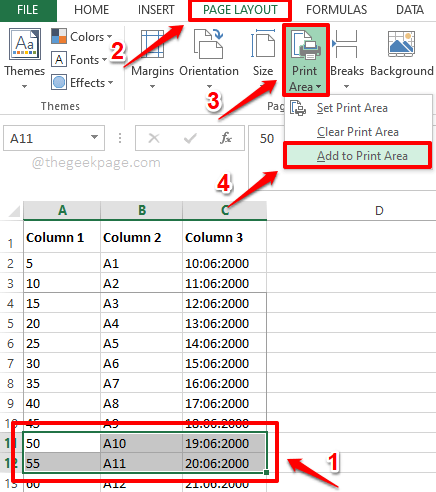Click cell with value A11

point(142,463)
